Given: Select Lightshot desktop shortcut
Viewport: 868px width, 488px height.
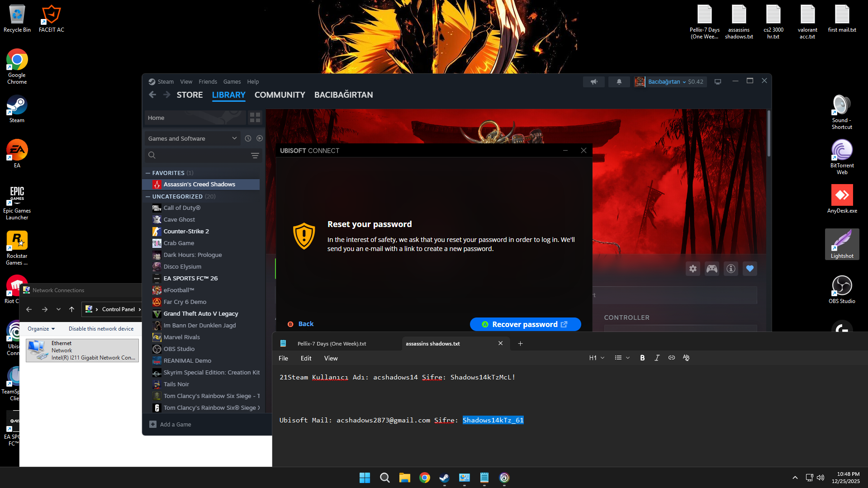Looking at the screenshot, I should (842, 244).
